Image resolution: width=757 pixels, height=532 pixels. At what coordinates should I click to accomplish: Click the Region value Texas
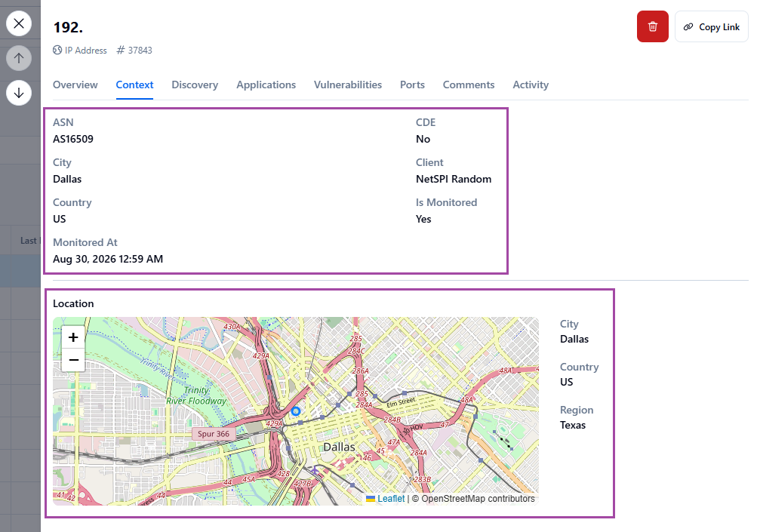pyautogui.click(x=573, y=426)
